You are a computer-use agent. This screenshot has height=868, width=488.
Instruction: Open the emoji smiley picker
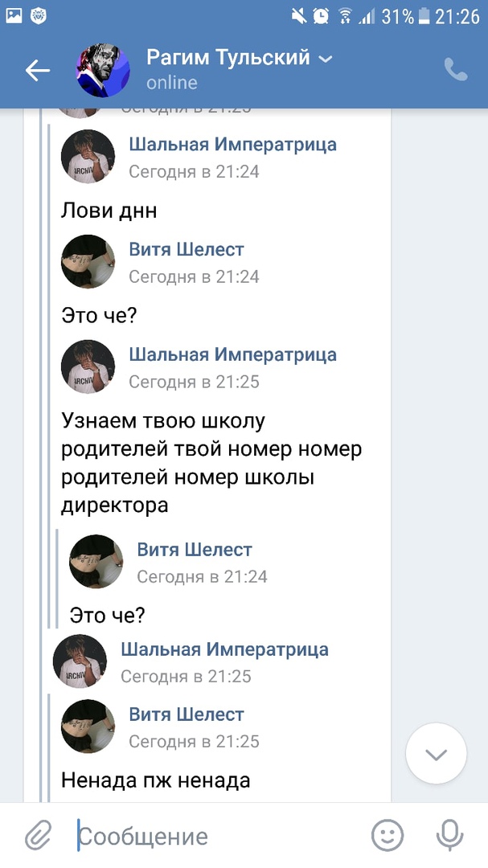pos(387,837)
